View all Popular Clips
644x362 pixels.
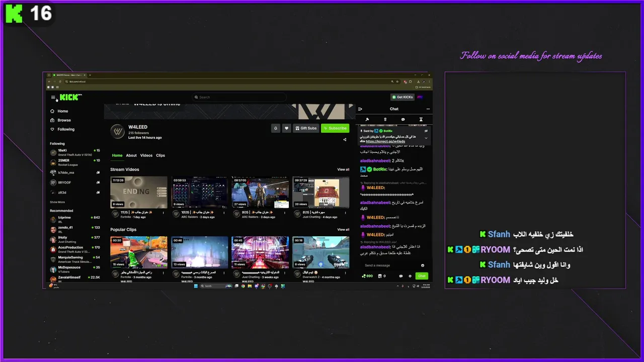(343, 230)
